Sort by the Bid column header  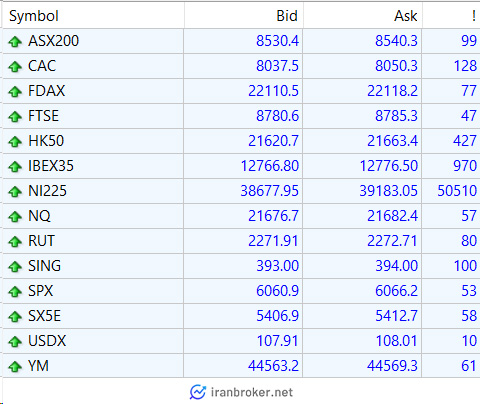(x=243, y=16)
